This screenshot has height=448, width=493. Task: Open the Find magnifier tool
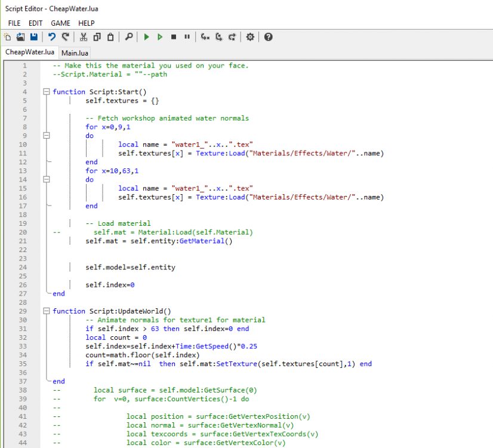(128, 37)
